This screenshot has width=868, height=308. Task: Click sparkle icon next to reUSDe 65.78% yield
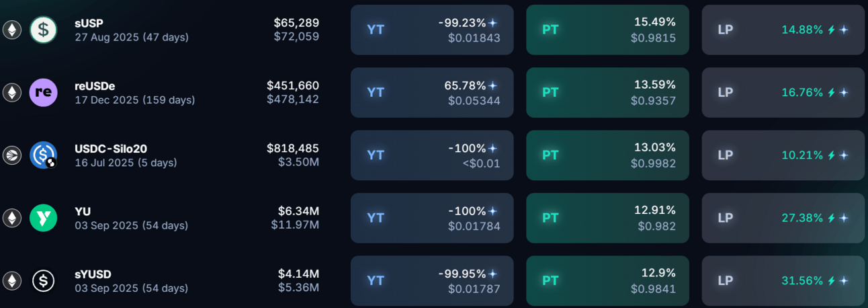(x=493, y=85)
